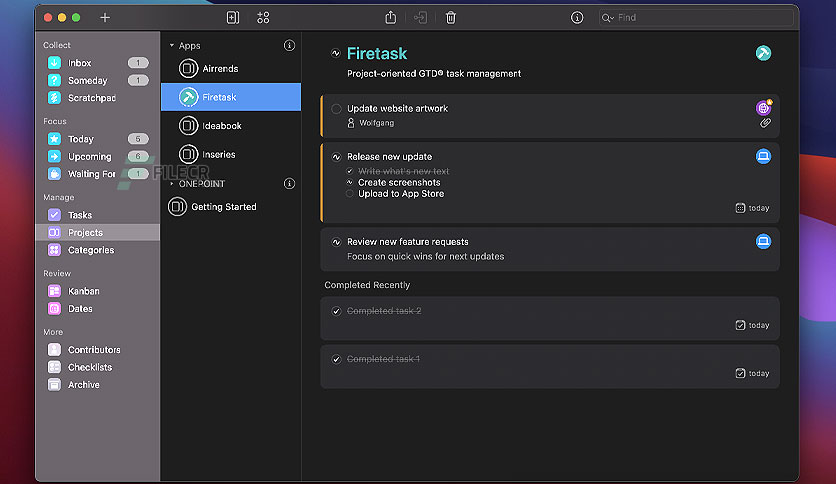The image size is (836, 484).
Task: Click the trash delete icon
Action: [451, 18]
